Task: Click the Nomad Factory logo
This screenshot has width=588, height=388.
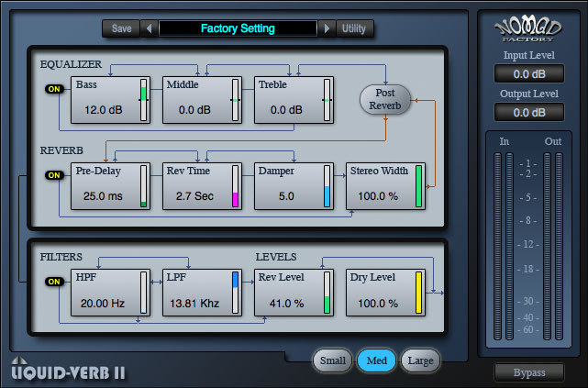Action: point(528,30)
